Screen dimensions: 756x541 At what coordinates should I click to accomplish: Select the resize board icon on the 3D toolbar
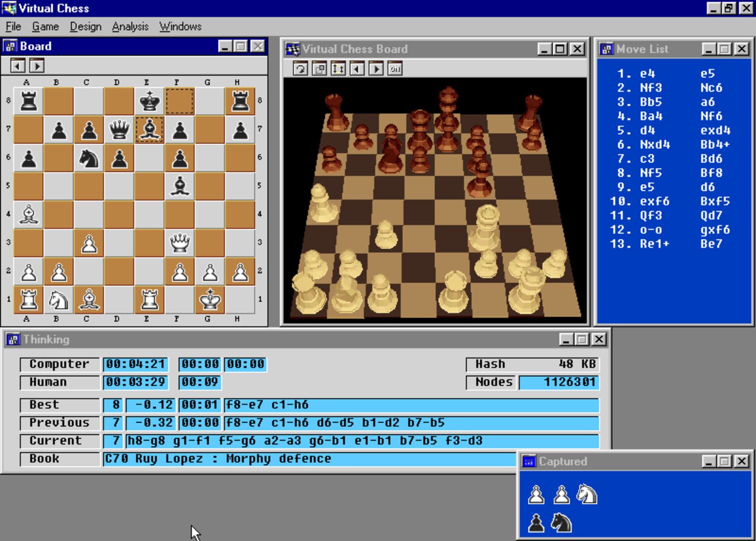coord(337,69)
